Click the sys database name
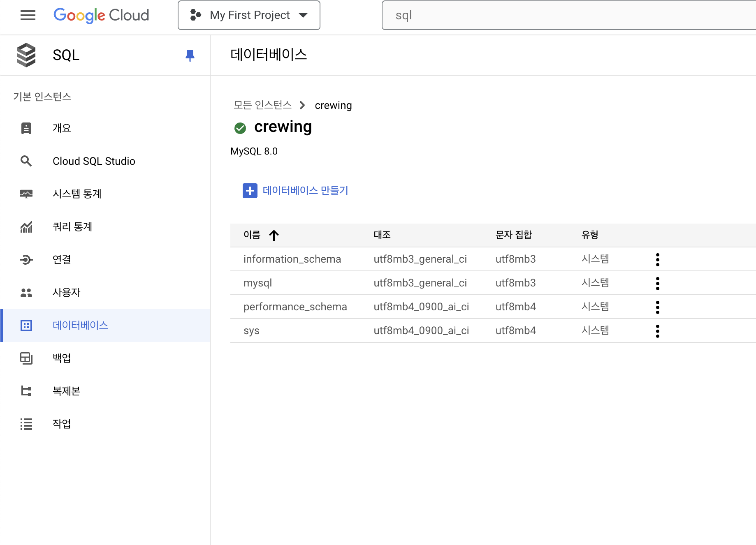 tap(251, 331)
